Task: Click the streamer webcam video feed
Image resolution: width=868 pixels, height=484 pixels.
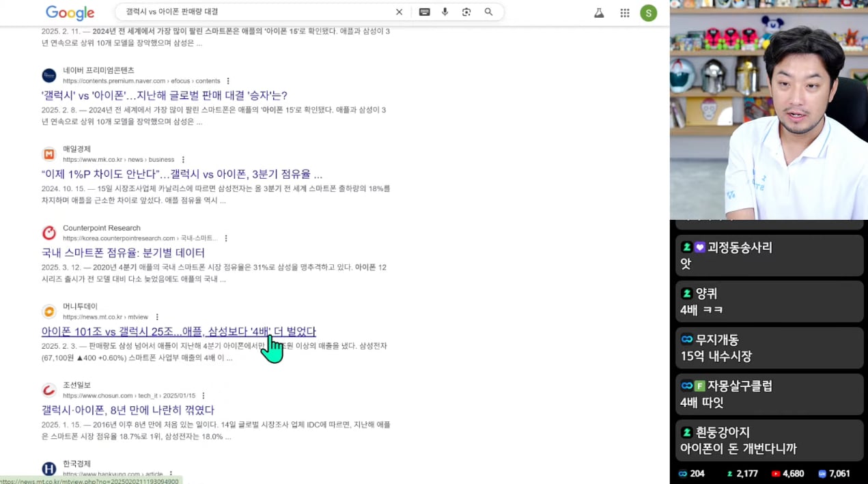Action: tap(769, 110)
